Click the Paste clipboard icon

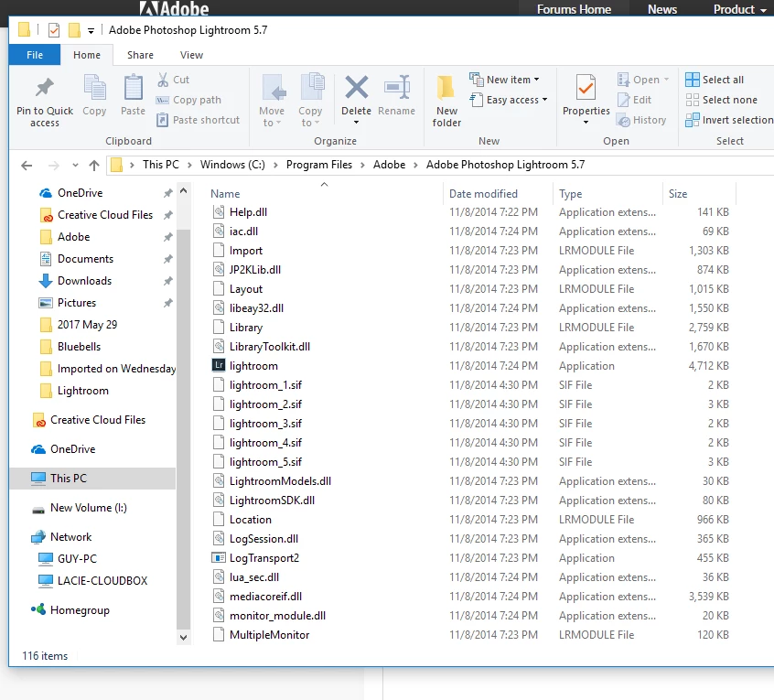[134, 87]
